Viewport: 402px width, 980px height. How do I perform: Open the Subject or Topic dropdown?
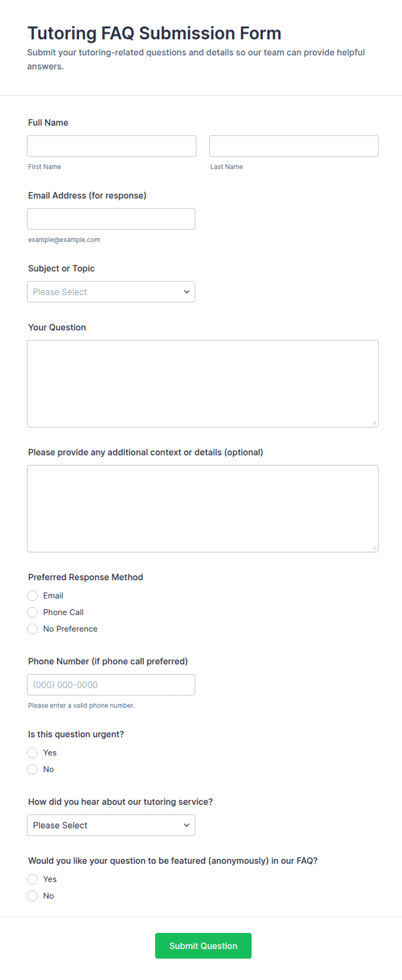click(x=111, y=292)
